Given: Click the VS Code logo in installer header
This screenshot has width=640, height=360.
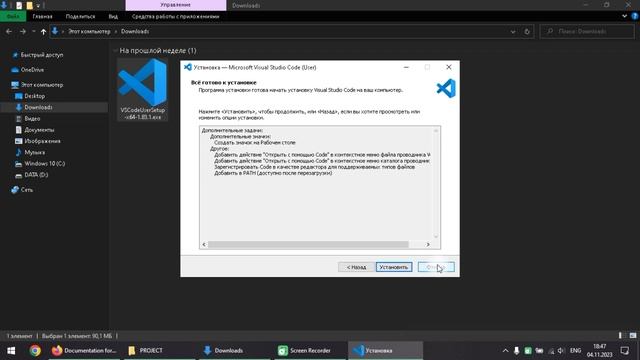Looking at the screenshot, I should pos(446,88).
